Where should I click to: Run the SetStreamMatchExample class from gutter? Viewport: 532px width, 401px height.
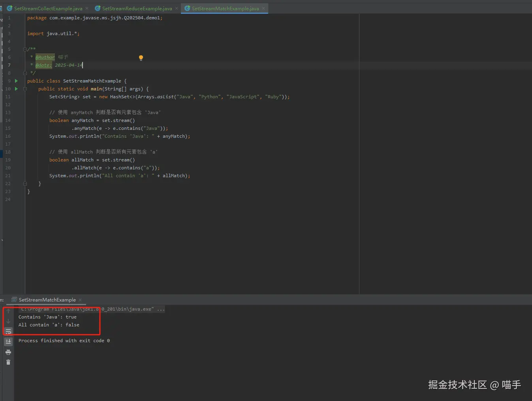point(16,81)
